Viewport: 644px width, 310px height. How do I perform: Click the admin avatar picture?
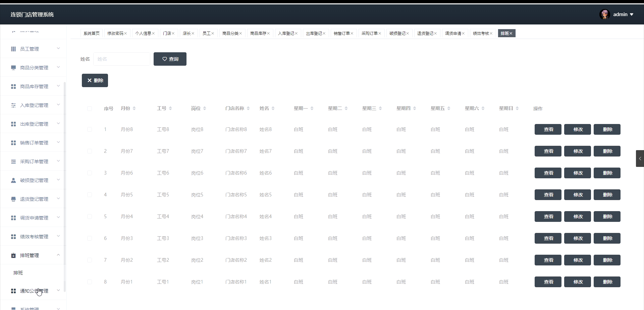(x=605, y=14)
